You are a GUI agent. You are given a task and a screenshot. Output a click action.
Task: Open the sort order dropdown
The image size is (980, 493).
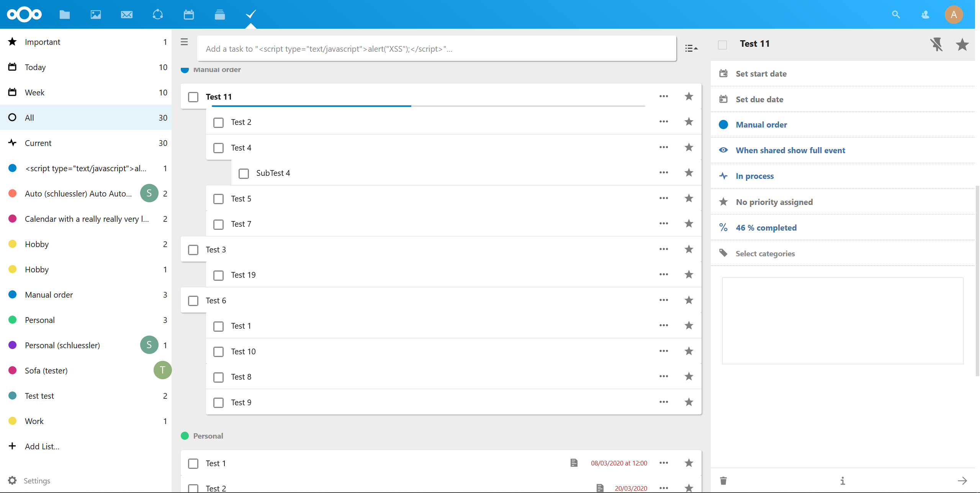(x=691, y=48)
